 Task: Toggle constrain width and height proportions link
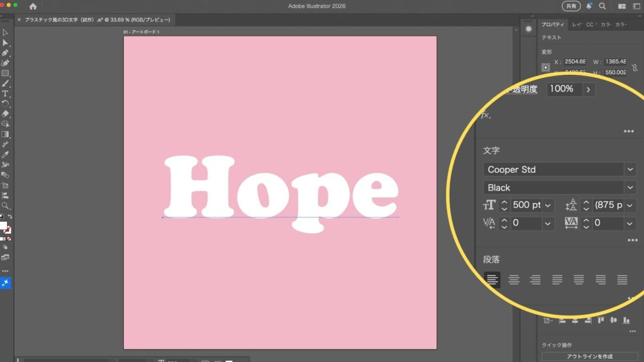click(633, 66)
